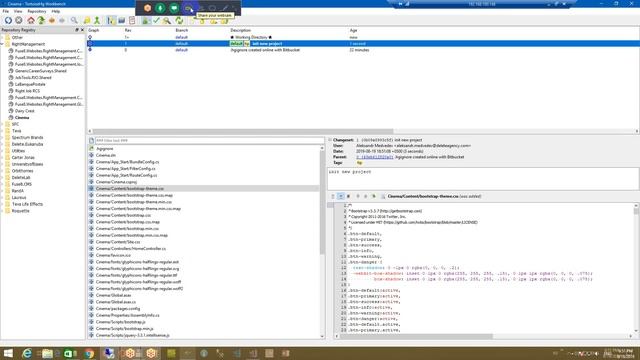
Task: Select the Cinema repository in registry
Action: click(22, 118)
